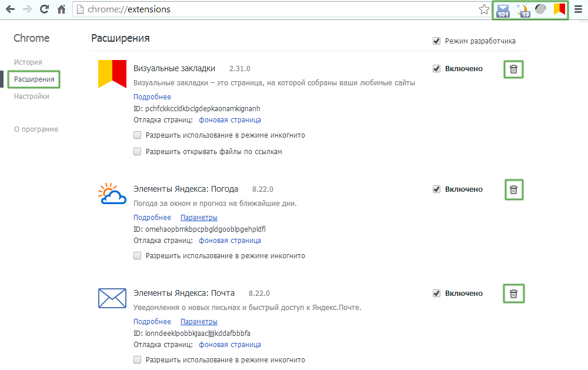Open Параметры for Погода extension
This screenshot has height=370, width=588.
199,218
